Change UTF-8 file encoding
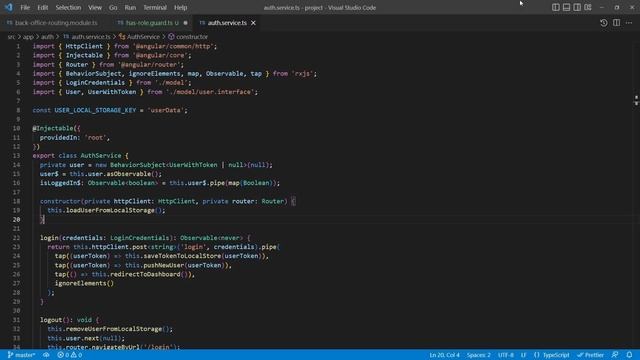This screenshot has height=360, width=640. (506, 355)
